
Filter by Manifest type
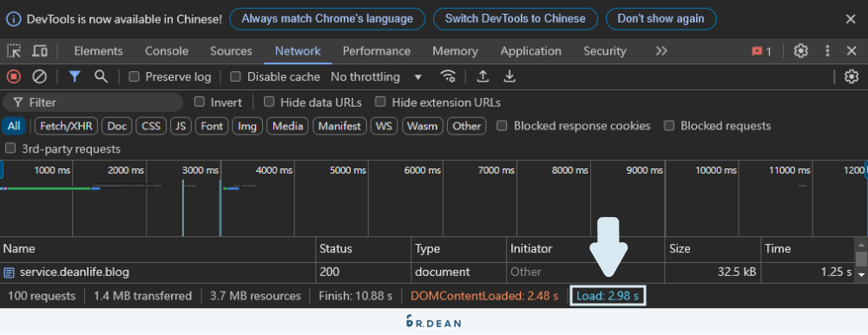pyautogui.click(x=339, y=126)
